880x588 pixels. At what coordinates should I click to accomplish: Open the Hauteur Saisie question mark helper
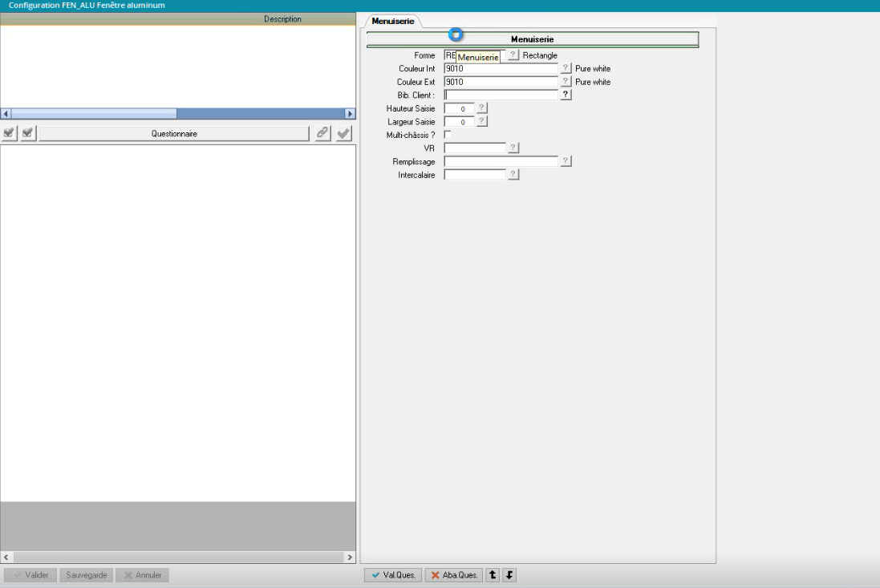point(482,108)
